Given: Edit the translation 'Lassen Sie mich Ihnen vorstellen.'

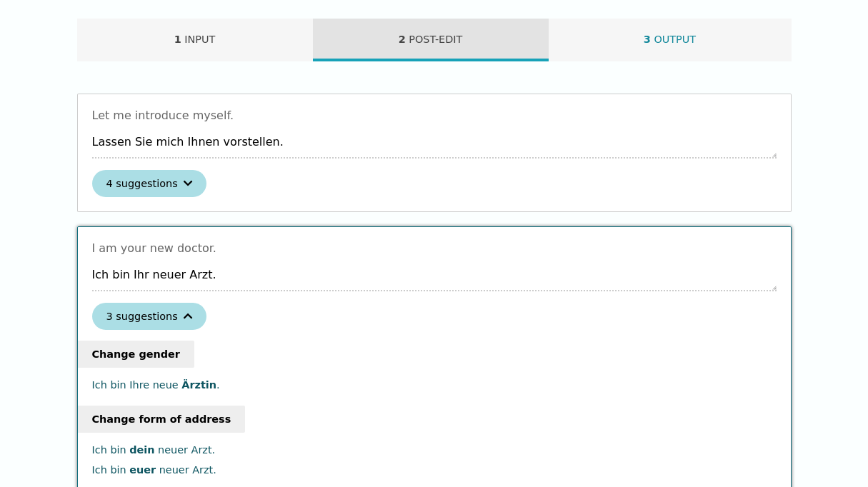Looking at the screenshot, I should 434,142.
